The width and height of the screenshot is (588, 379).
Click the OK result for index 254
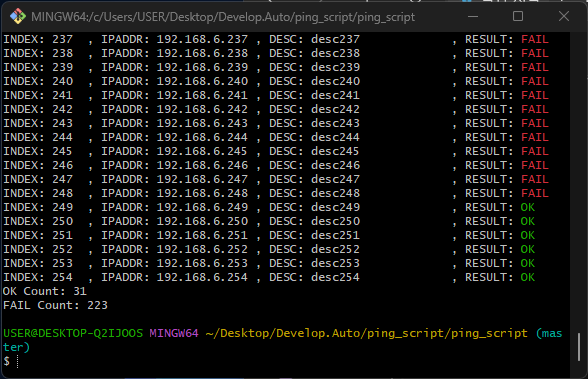point(528,277)
